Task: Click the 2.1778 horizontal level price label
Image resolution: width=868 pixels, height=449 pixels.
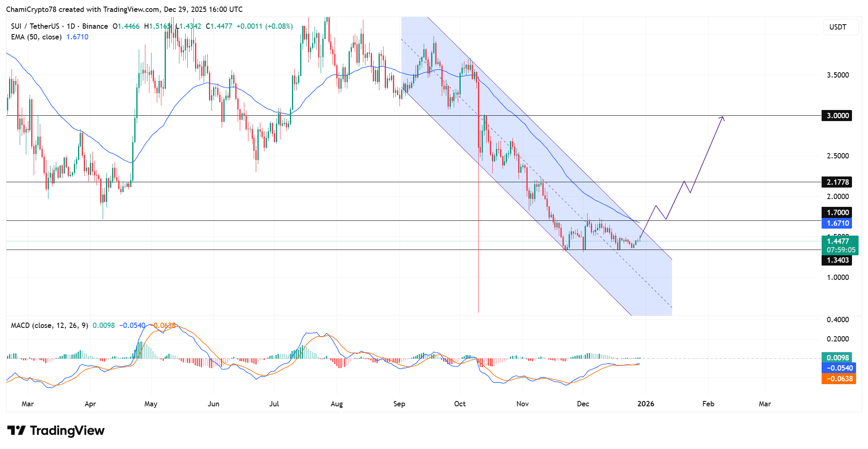Action: pos(836,182)
